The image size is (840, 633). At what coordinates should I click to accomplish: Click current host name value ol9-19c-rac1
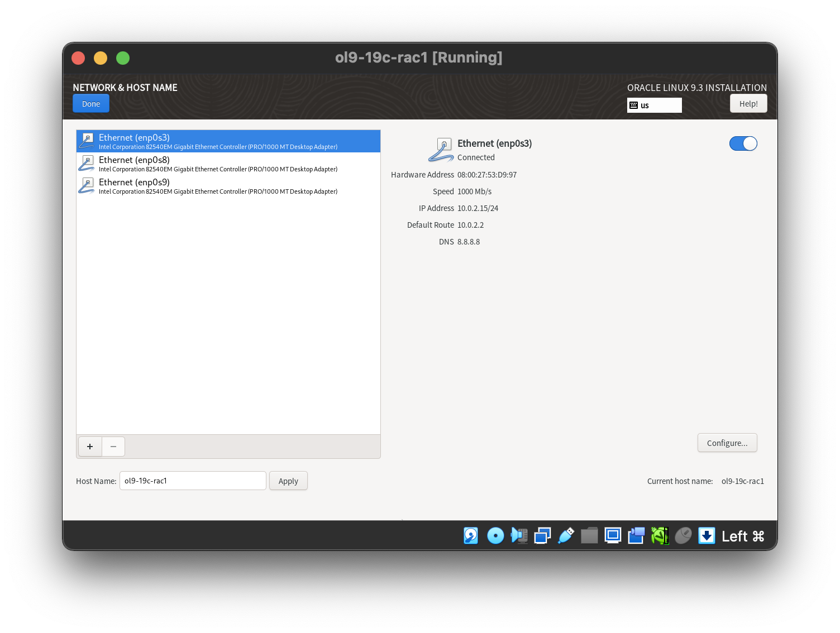tap(743, 481)
